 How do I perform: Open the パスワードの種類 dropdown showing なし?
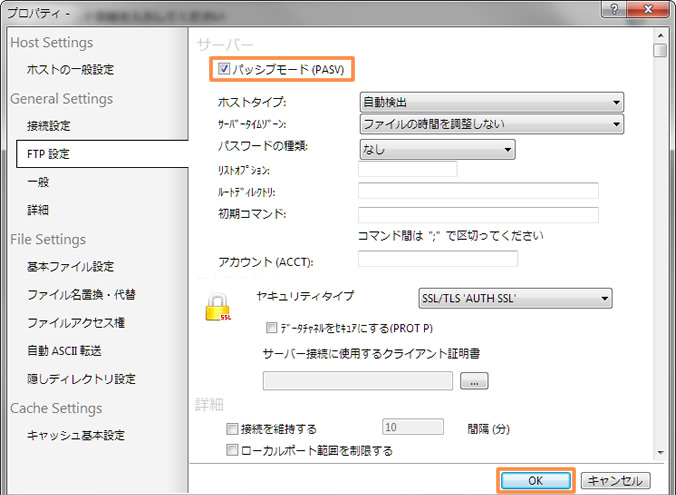437,150
